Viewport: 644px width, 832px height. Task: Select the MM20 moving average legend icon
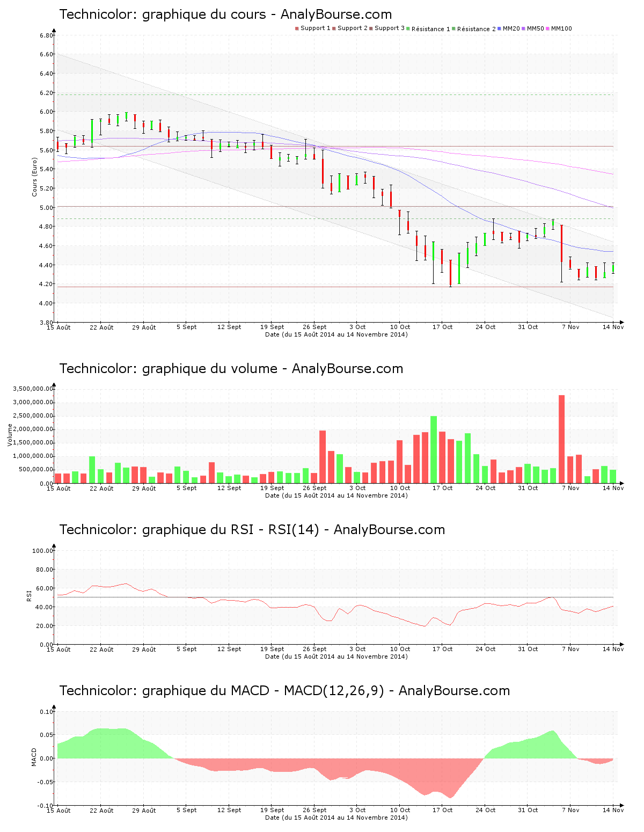[499, 27]
